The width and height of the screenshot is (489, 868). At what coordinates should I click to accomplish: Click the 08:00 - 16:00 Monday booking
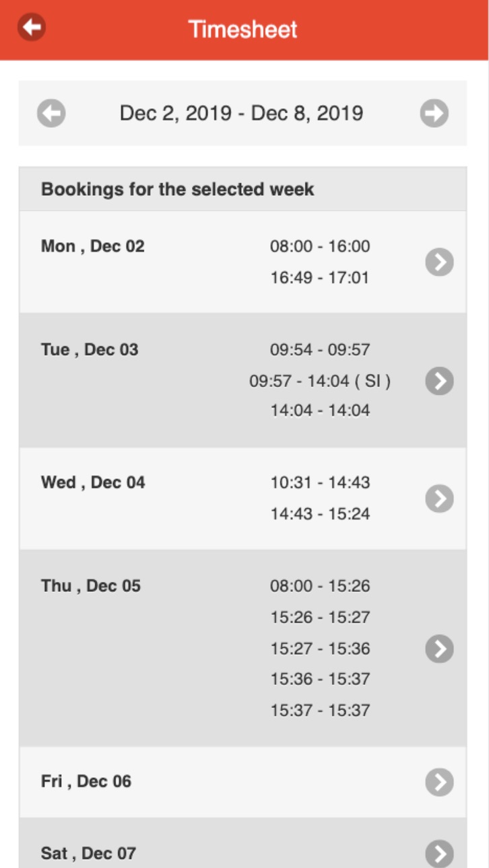point(320,246)
